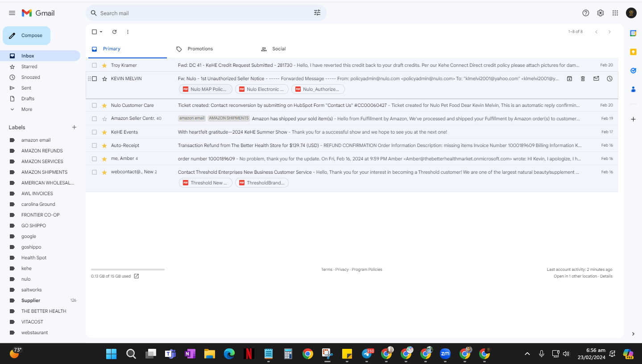Image resolution: width=642 pixels, height=364 pixels.
Task: Open the Privacy link in footer
Action: [x=342, y=270]
